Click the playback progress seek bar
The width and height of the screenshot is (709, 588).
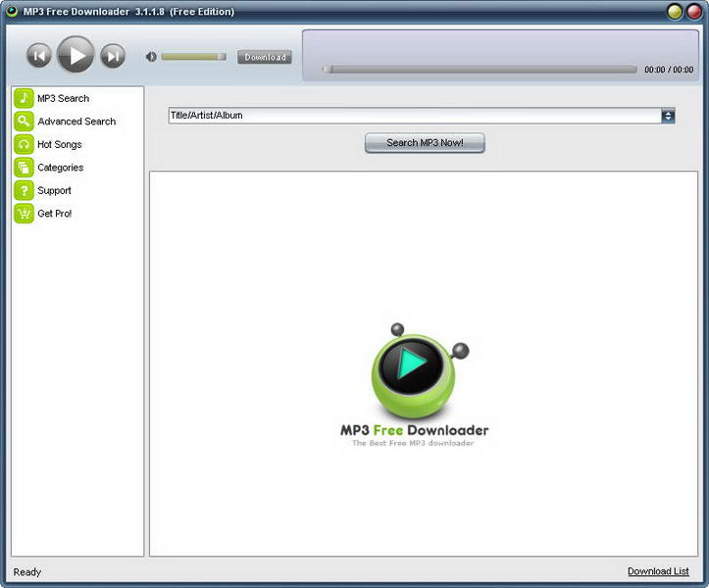click(x=480, y=70)
